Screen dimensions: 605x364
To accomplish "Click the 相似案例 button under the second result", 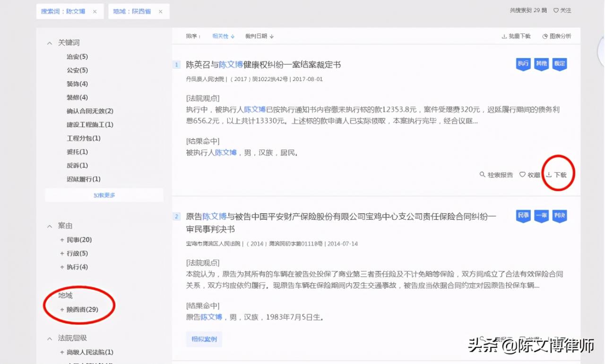I will pyautogui.click(x=204, y=339).
